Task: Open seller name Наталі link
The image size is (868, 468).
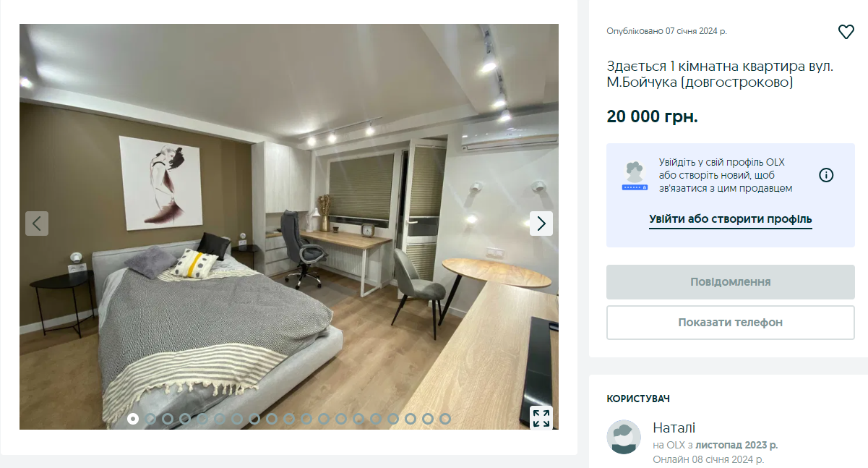Action: pos(674,427)
